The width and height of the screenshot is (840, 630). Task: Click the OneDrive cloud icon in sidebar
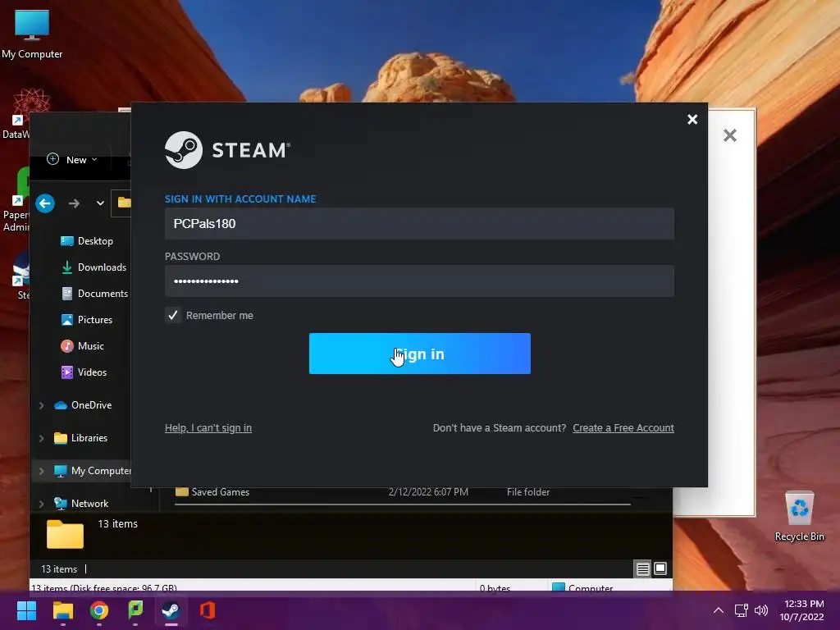pos(61,405)
